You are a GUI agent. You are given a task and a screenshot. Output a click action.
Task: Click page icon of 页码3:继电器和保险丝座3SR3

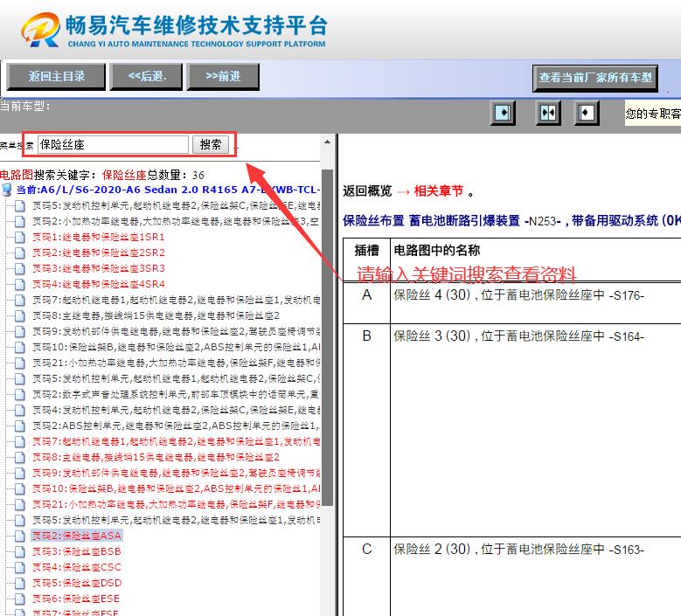[19, 268]
